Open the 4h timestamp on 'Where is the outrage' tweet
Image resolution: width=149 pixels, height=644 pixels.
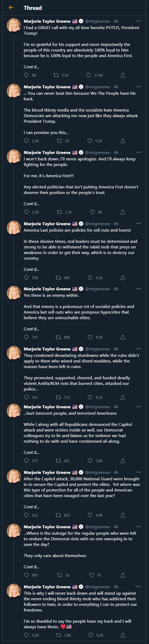point(116,527)
